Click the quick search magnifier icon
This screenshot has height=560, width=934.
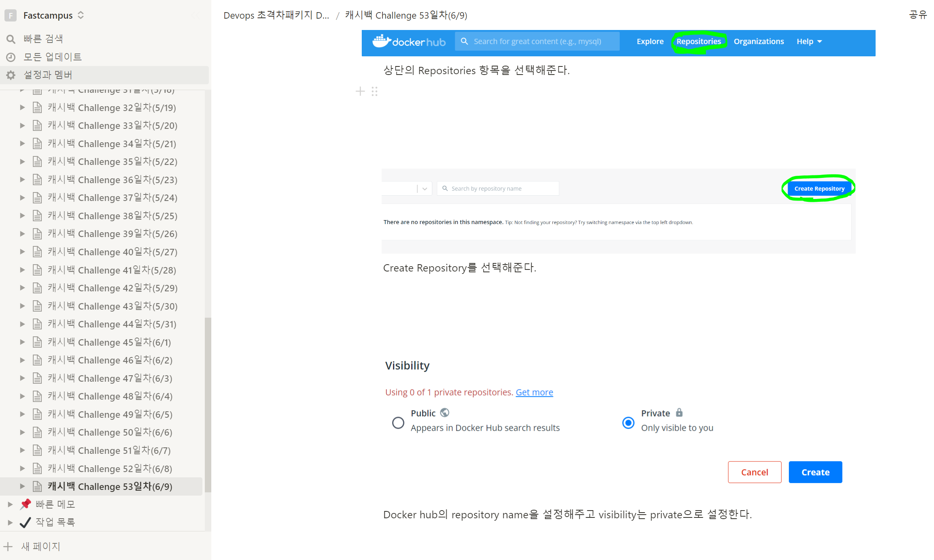(x=11, y=39)
